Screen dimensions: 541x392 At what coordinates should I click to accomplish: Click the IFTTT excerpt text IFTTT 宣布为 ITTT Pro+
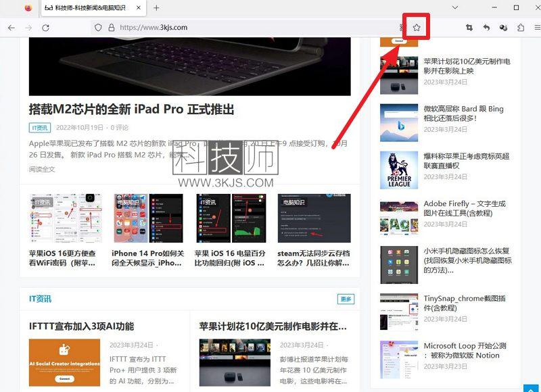coord(143,370)
